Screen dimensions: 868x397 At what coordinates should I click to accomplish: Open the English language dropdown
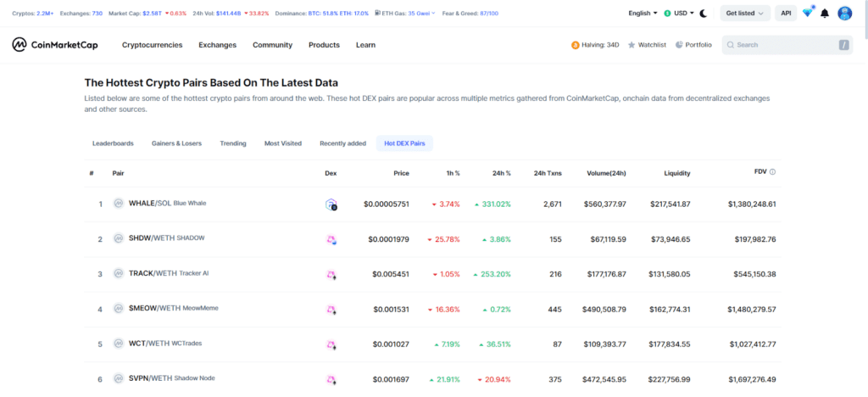click(x=643, y=14)
